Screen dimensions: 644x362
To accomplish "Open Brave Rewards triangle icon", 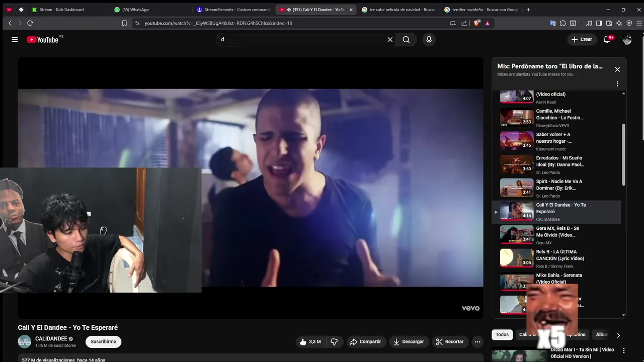I will tap(488, 23).
